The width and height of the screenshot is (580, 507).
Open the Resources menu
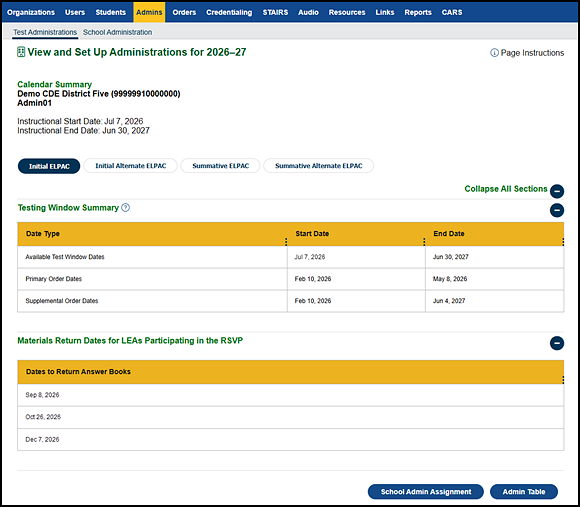tap(347, 12)
